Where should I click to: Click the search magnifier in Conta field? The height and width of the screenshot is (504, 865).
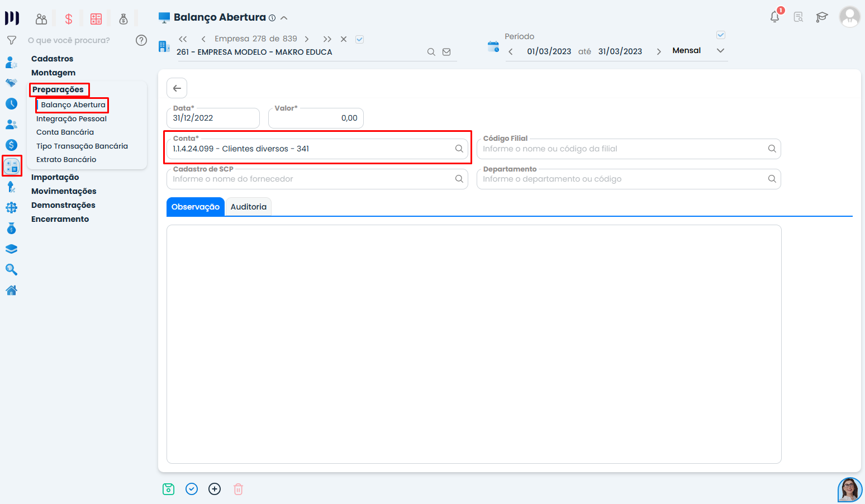(x=459, y=149)
